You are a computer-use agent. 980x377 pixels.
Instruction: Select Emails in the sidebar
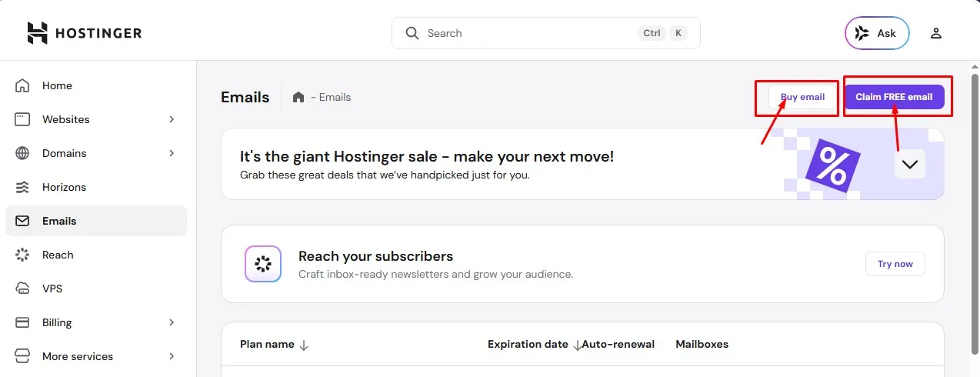[96, 221]
